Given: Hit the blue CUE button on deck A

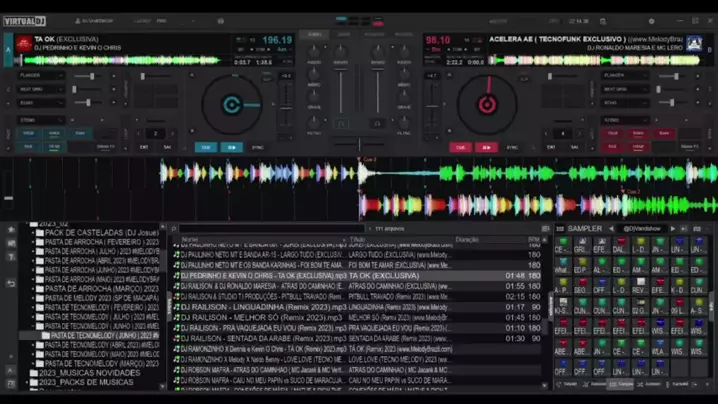Looking at the screenshot, I should pyautogui.click(x=206, y=147).
